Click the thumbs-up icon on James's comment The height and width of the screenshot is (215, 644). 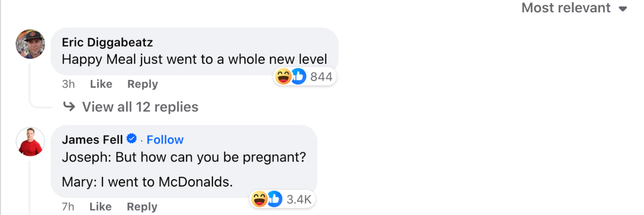[x=274, y=199]
